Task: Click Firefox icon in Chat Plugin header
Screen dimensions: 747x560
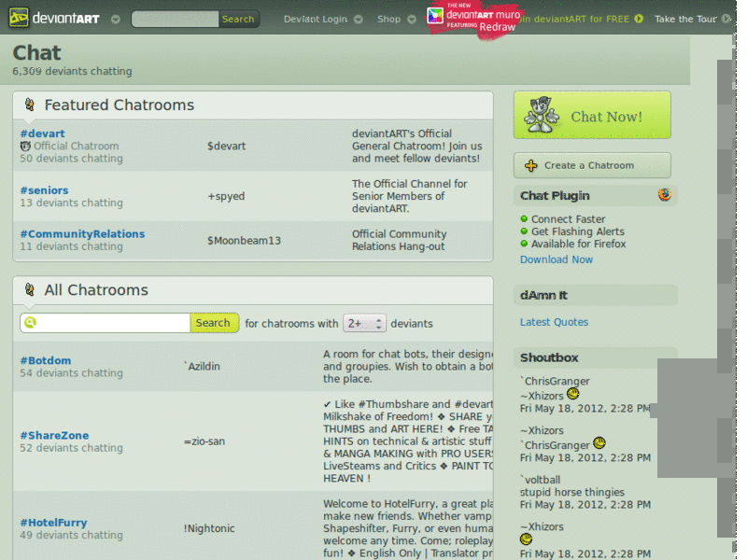Action: pyautogui.click(x=664, y=194)
